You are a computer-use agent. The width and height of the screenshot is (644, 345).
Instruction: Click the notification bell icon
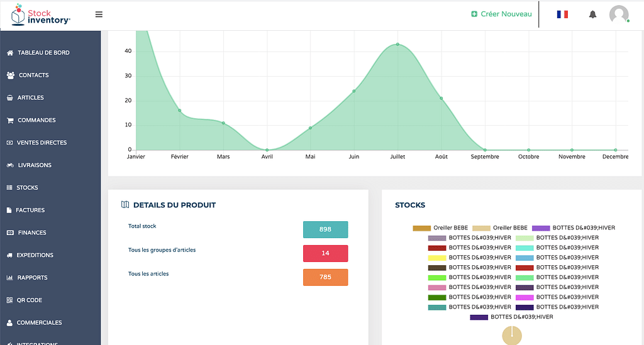pos(592,14)
